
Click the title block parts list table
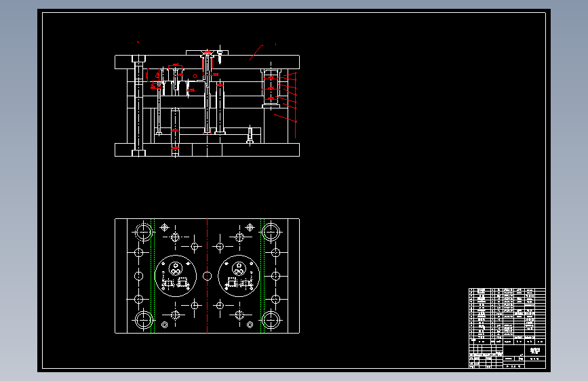(507, 328)
